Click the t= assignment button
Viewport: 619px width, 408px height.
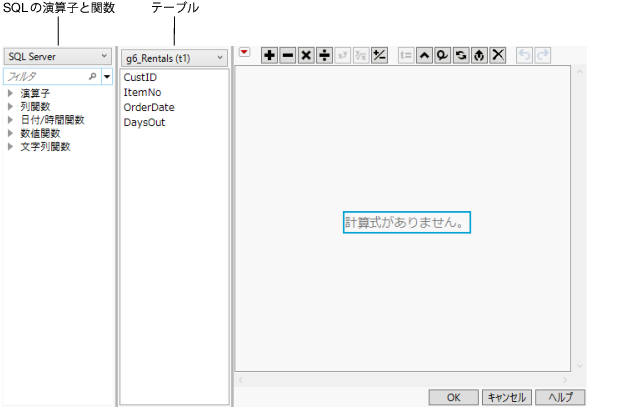point(406,55)
